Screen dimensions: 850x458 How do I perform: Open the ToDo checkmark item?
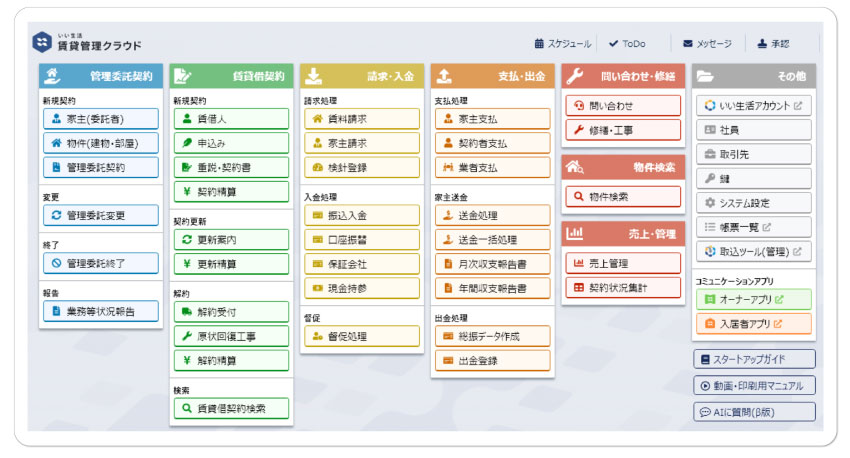tap(627, 43)
